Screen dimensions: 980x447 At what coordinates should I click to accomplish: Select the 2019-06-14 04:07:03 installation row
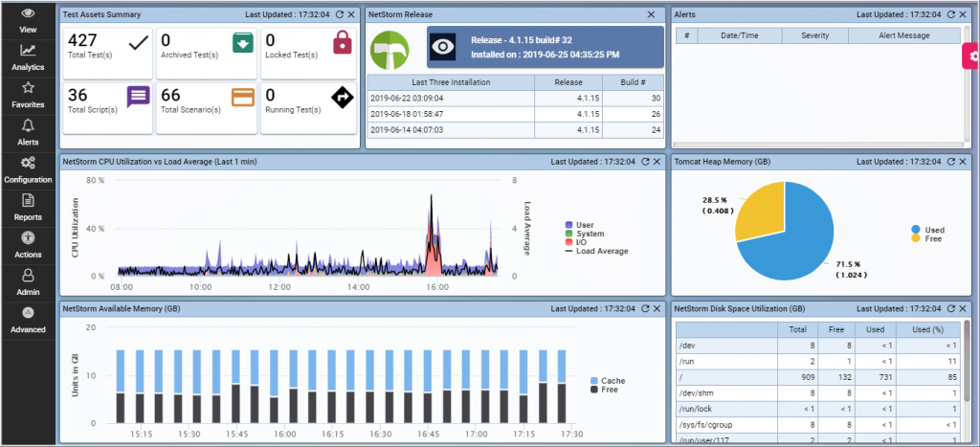(x=515, y=130)
